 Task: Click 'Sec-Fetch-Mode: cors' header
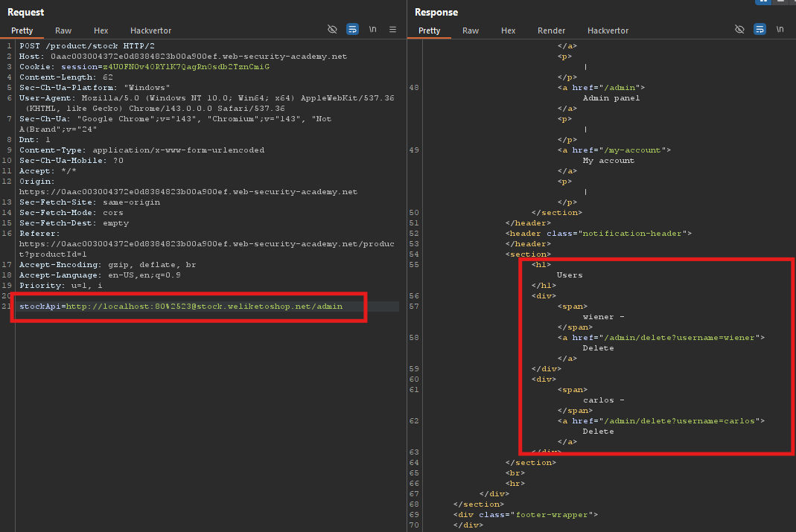(71, 213)
